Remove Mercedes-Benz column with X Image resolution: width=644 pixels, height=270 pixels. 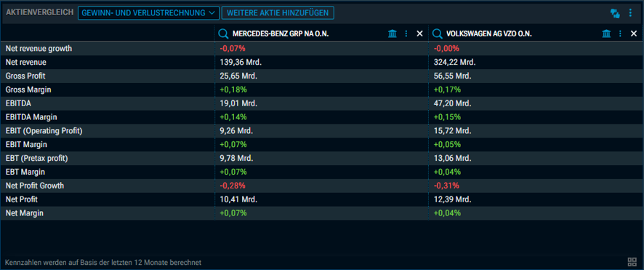coord(419,34)
